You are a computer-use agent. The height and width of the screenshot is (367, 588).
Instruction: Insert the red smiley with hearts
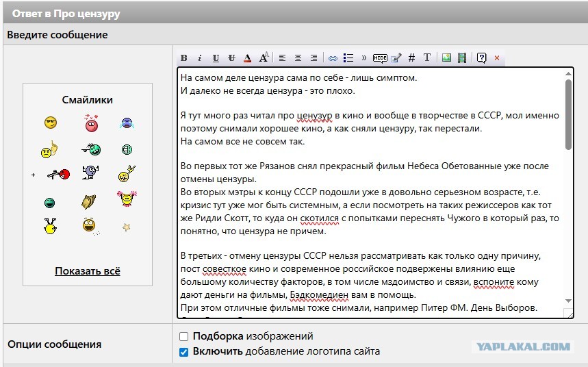[x=91, y=123]
